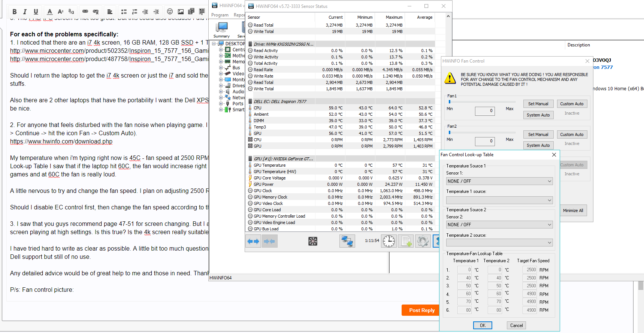This screenshot has height=333, width=644.
Task: Open the Temperature 2 source dropdown
Action: tap(499, 242)
